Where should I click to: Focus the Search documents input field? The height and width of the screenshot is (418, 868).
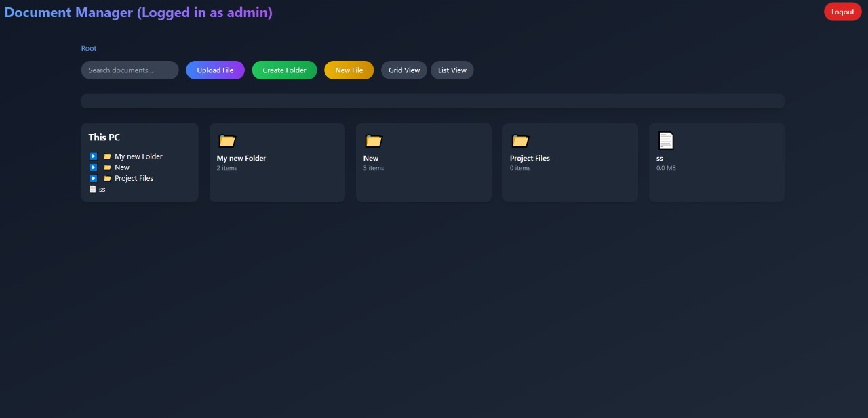coord(130,70)
